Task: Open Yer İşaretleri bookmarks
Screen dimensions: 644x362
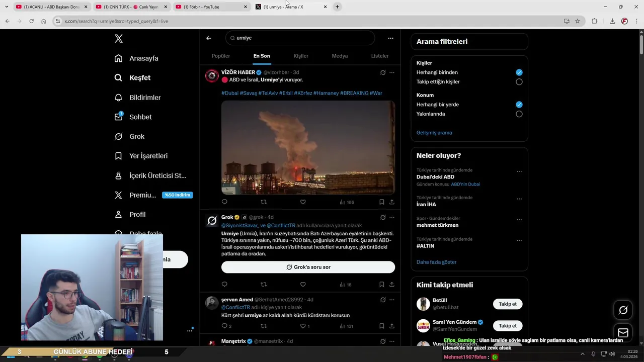Action: point(141,156)
